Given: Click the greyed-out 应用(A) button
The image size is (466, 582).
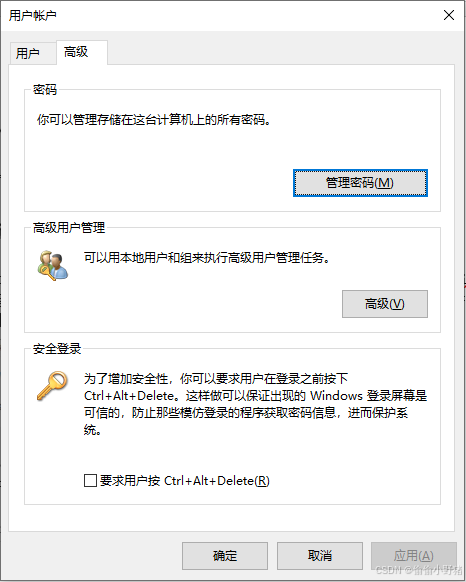Looking at the screenshot, I should (414, 556).
